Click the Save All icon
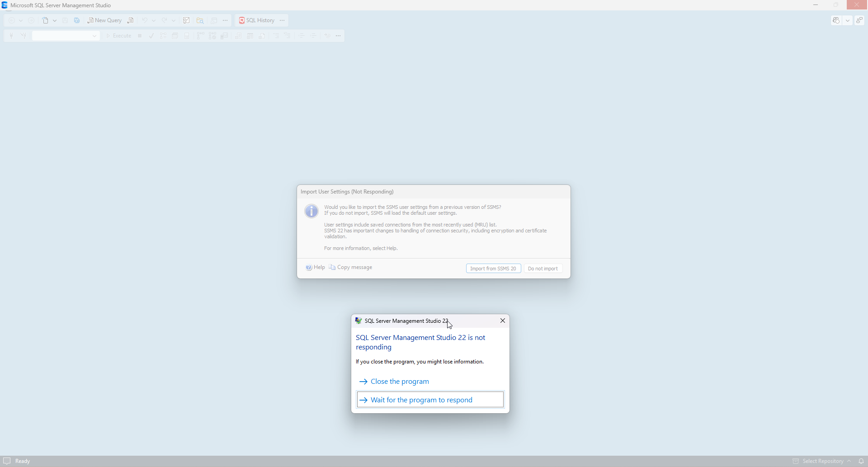The height and width of the screenshot is (467, 868). (77, 20)
